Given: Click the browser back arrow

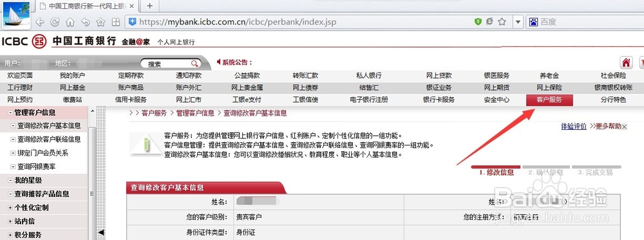Looking at the screenshot, I should (x=40, y=22).
